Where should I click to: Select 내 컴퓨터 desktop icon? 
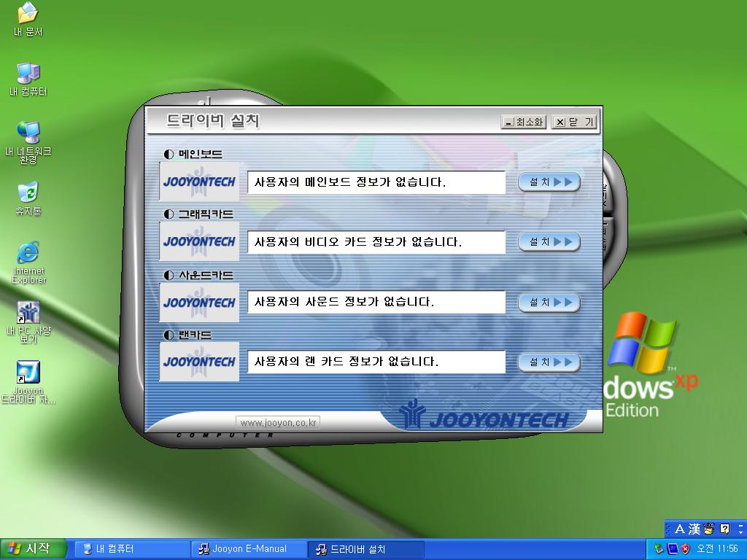click(x=28, y=79)
